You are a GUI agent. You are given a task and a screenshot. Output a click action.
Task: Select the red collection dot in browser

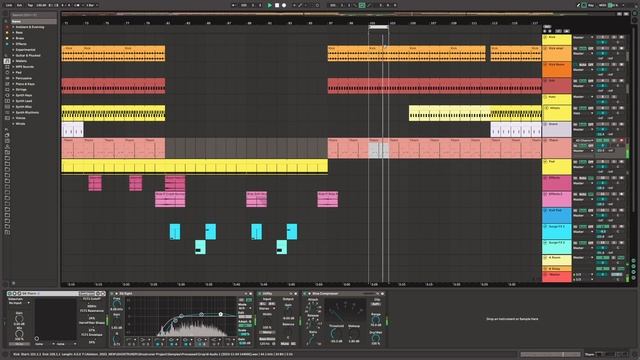click(7, 27)
